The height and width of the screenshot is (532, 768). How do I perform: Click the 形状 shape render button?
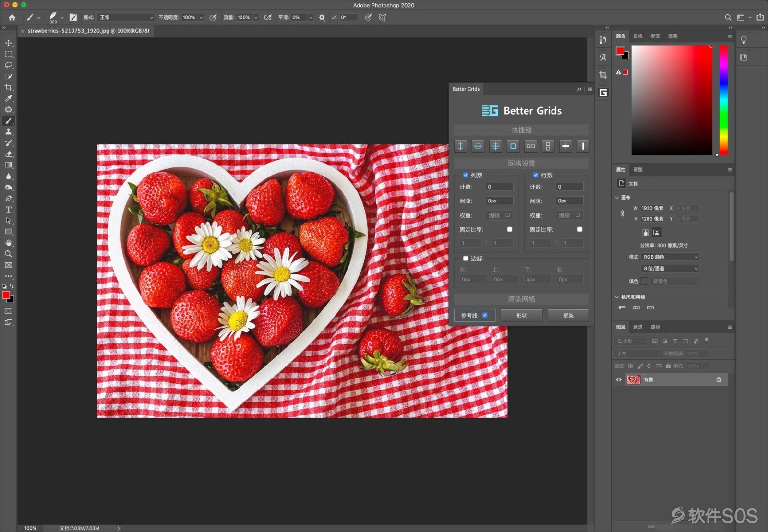[522, 316]
